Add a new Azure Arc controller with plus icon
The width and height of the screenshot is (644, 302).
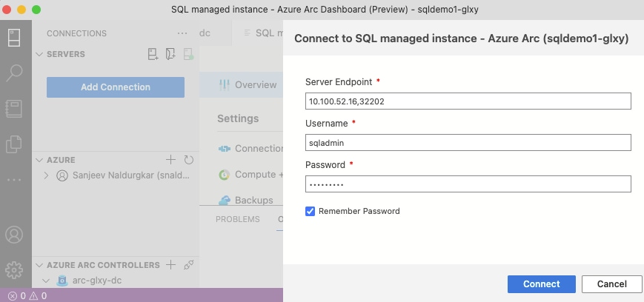171,265
